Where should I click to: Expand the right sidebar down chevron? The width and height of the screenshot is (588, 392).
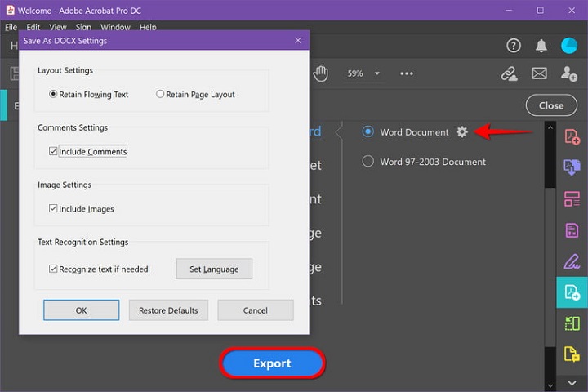572,382
